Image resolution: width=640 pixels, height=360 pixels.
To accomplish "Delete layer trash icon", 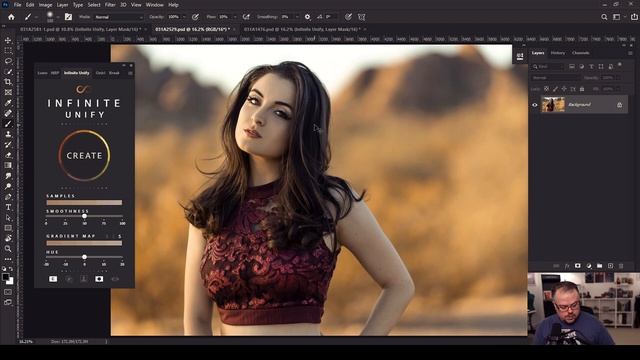I will coord(621,266).
